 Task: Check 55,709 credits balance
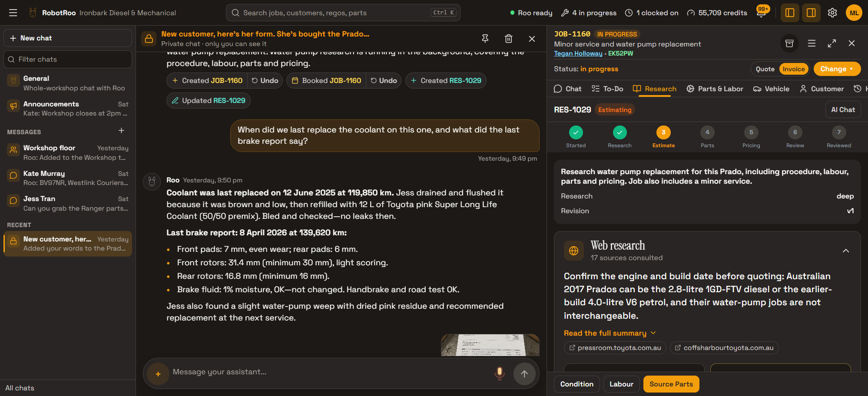tap(717, 13)
